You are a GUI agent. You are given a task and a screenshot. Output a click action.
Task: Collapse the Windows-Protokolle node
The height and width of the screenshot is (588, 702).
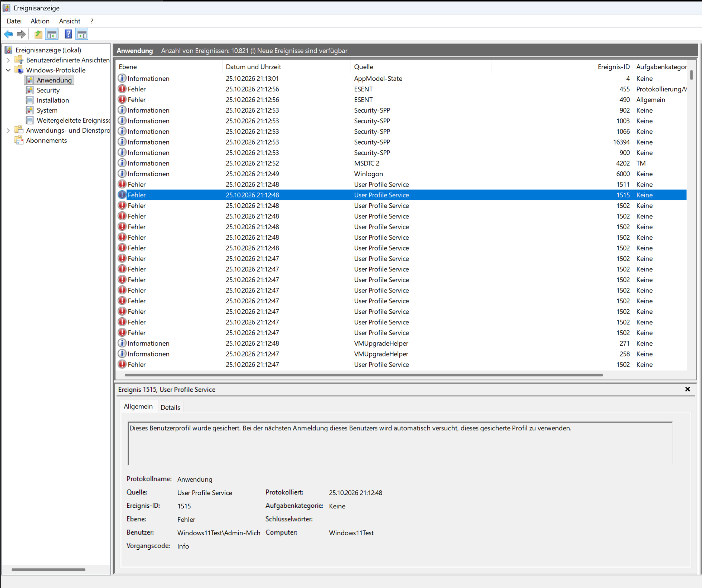(8, 70)
